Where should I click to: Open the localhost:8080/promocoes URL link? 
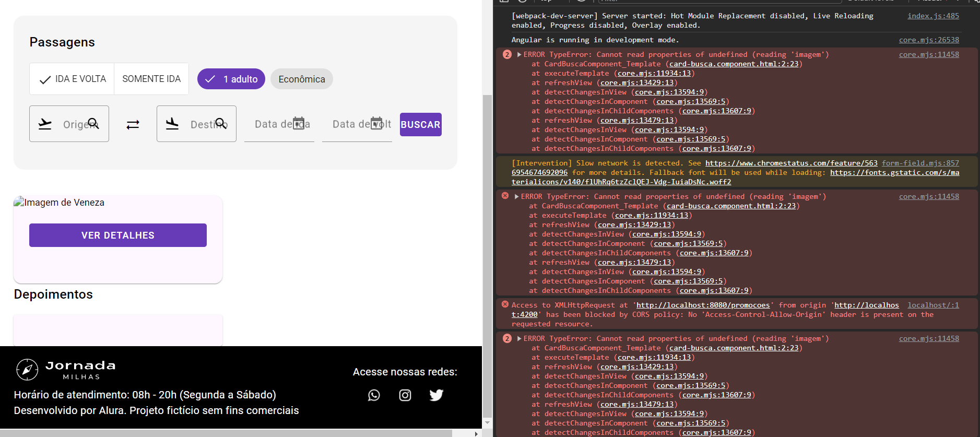click(x=703, y=305)
